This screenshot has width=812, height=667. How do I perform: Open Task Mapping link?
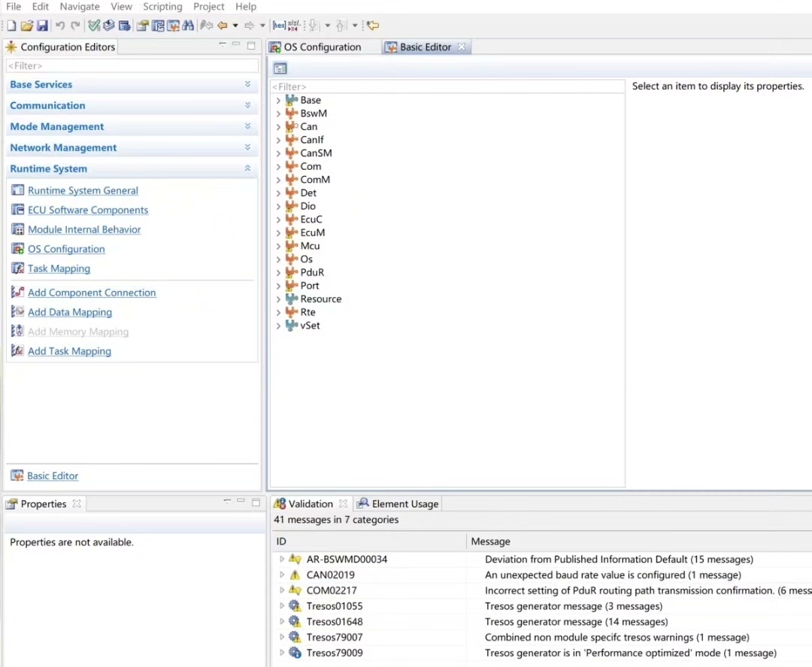click(x=59, y=268)
